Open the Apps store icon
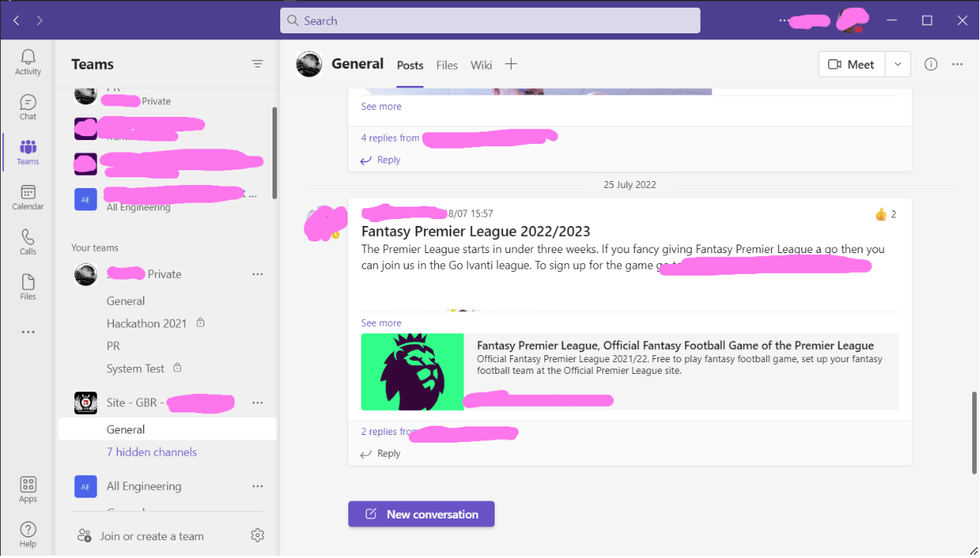Viewport: 980px width, 558px height. tap(28, 489)
